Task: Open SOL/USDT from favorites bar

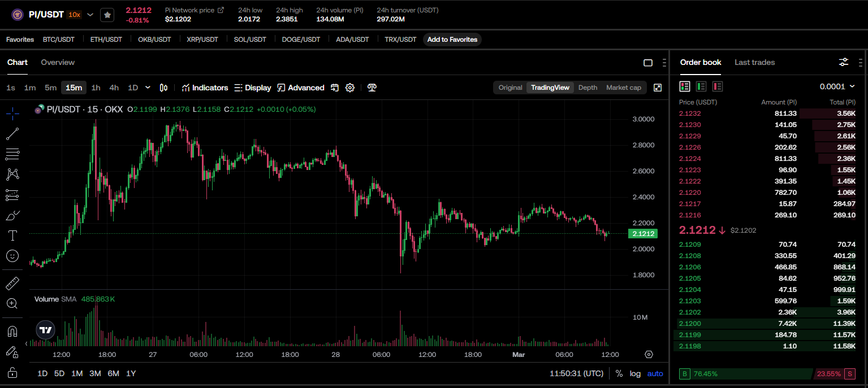Action: coord(250,40)
